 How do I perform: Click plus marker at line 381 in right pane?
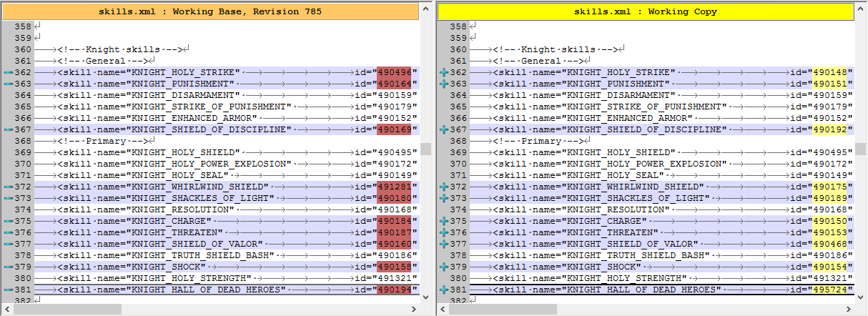443,290
